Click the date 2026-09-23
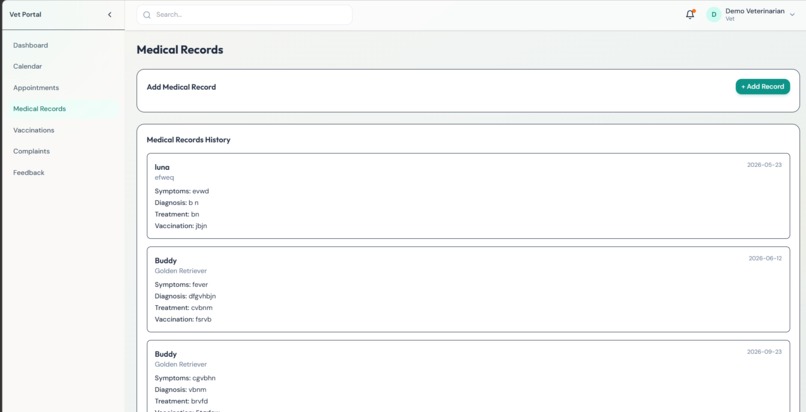This screenshot has height=412, width=806. (x=764, y=352)
